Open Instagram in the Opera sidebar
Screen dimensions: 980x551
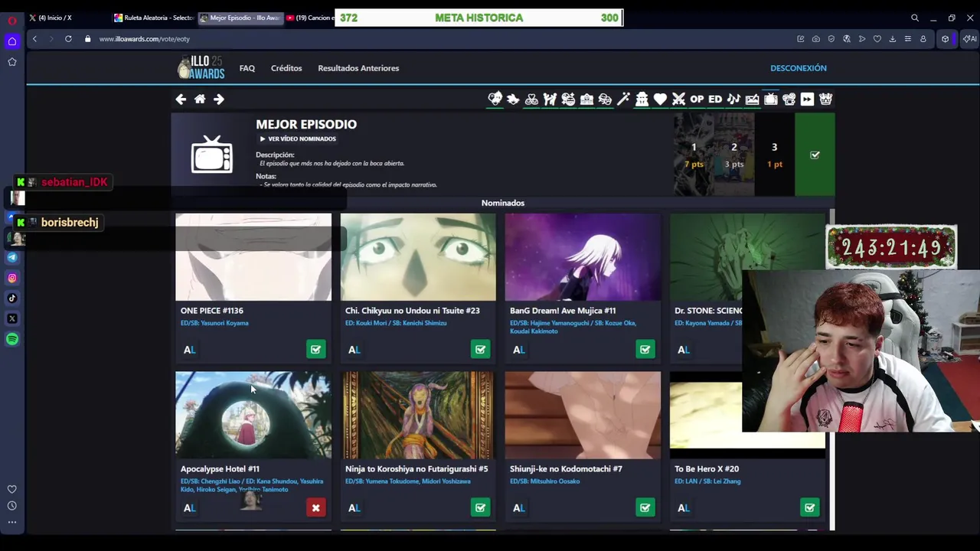pos(12,279)
